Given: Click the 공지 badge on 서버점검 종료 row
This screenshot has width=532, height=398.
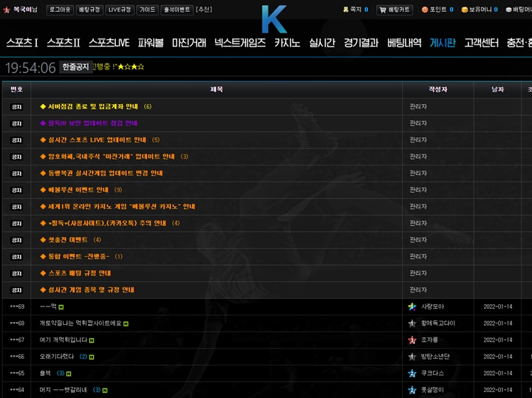Looking at the screenshot, I should point(16,107).
